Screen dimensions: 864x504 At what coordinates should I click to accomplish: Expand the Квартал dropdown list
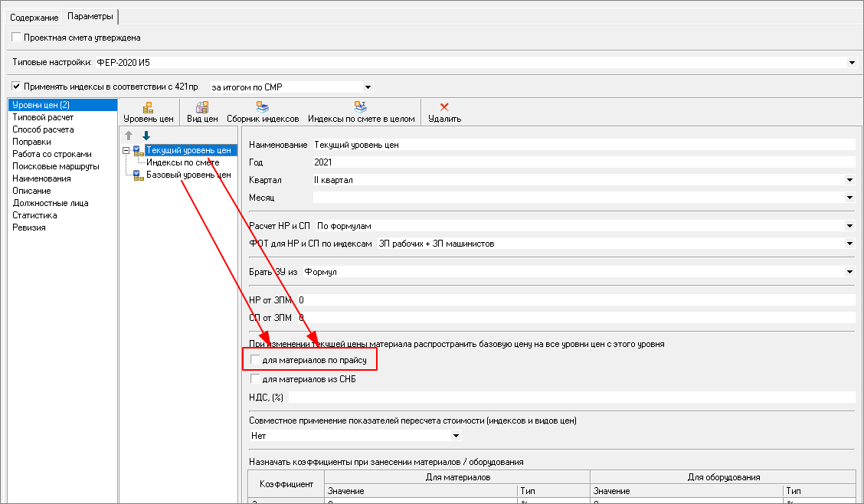849,180
